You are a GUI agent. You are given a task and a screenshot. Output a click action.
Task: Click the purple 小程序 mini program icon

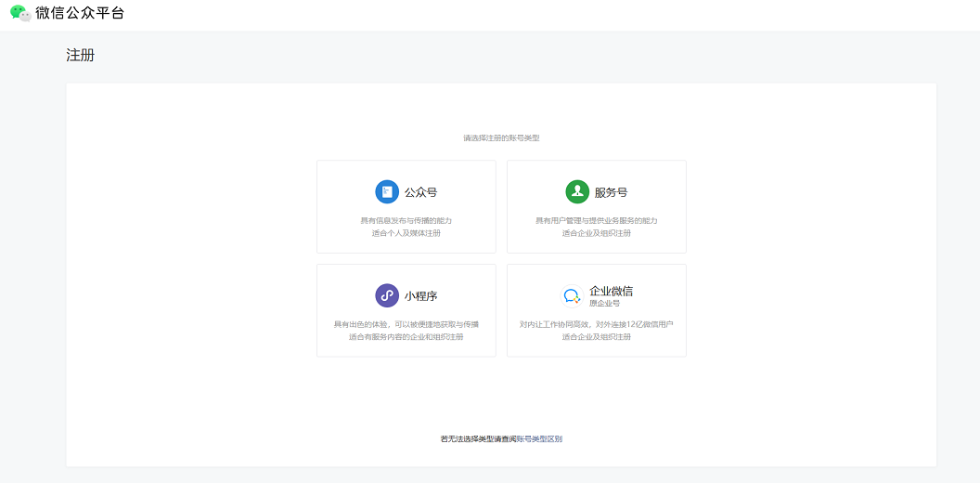point(387,295)
